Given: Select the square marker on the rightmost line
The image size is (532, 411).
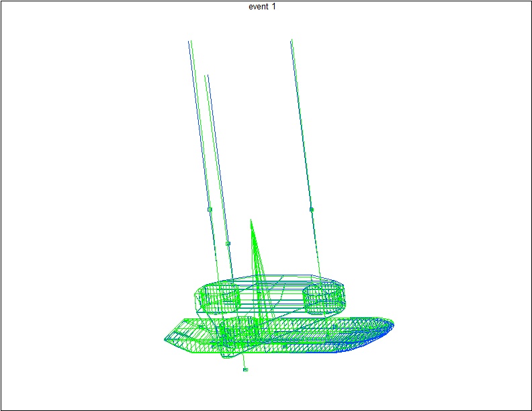Looking at the screenshot, I should coord(312,210).
